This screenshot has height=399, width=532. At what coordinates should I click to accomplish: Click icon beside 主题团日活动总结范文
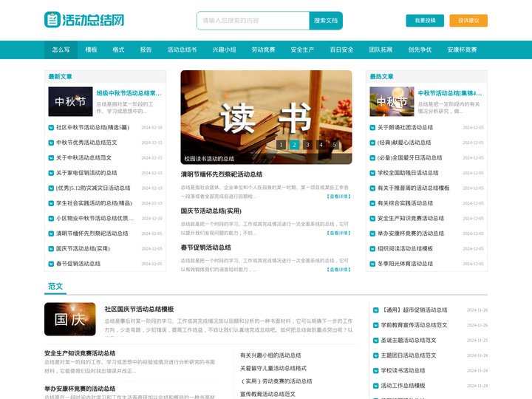tap(376, 355)
